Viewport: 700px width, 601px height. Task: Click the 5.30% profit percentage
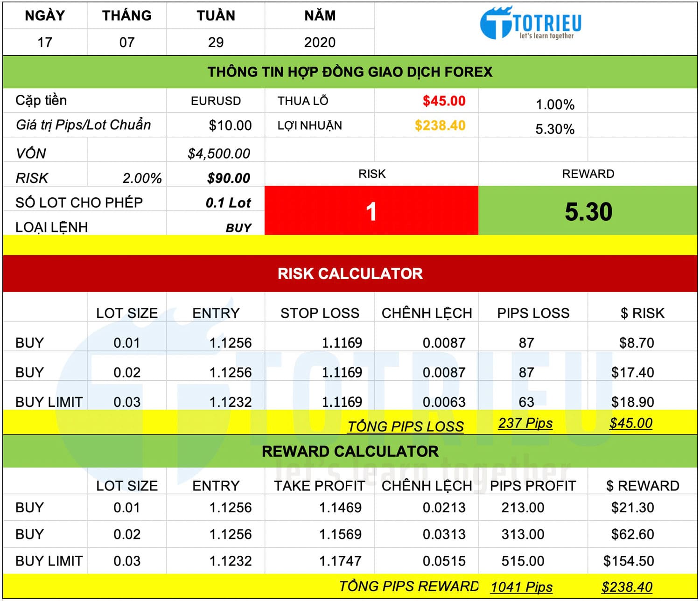554,129
